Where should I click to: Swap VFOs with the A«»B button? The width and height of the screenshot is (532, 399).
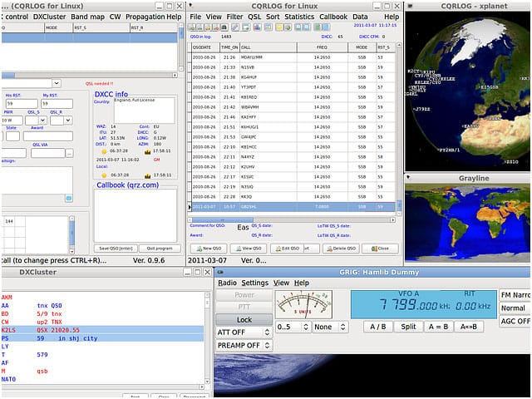pos(469,327)
